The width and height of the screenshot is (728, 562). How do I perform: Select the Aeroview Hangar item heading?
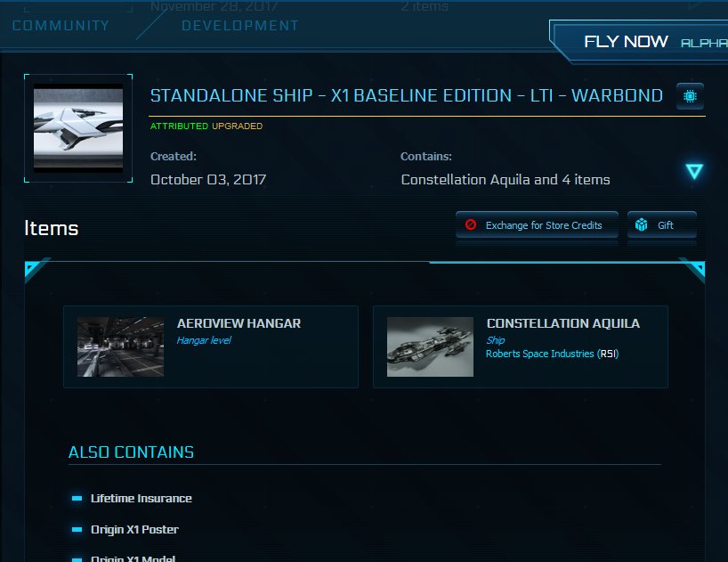(239, 323)
